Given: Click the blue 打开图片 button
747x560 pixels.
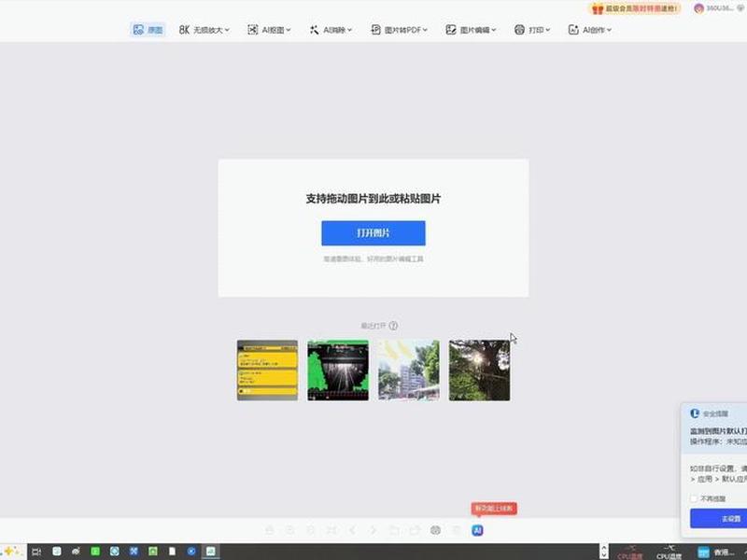Looking at the screenshot, I should pos(373,232).
